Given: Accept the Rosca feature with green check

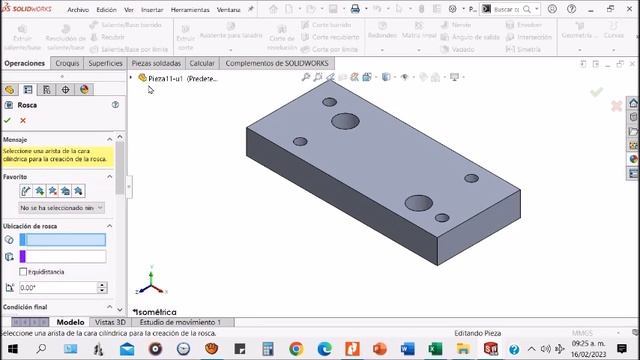Looking at the screenshot, I should click(7, 120).
